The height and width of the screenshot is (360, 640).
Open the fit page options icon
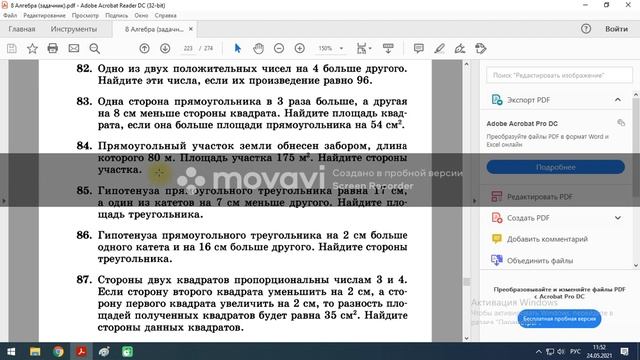coord(363,49)
